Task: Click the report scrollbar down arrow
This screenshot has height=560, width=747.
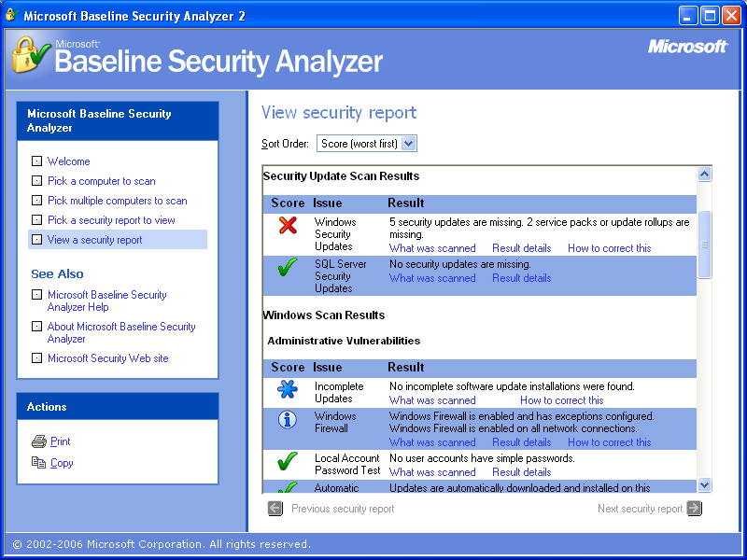Action: point(705,485)
